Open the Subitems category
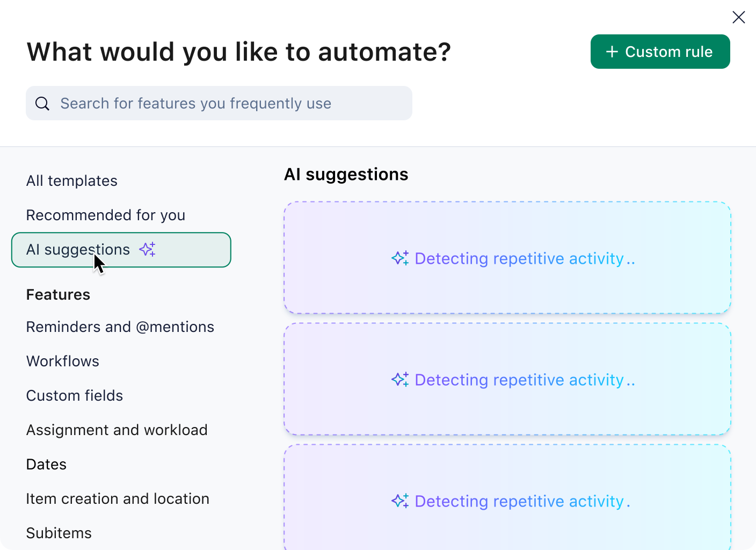This screenshot has width=756, height=550. click(59, 533)
